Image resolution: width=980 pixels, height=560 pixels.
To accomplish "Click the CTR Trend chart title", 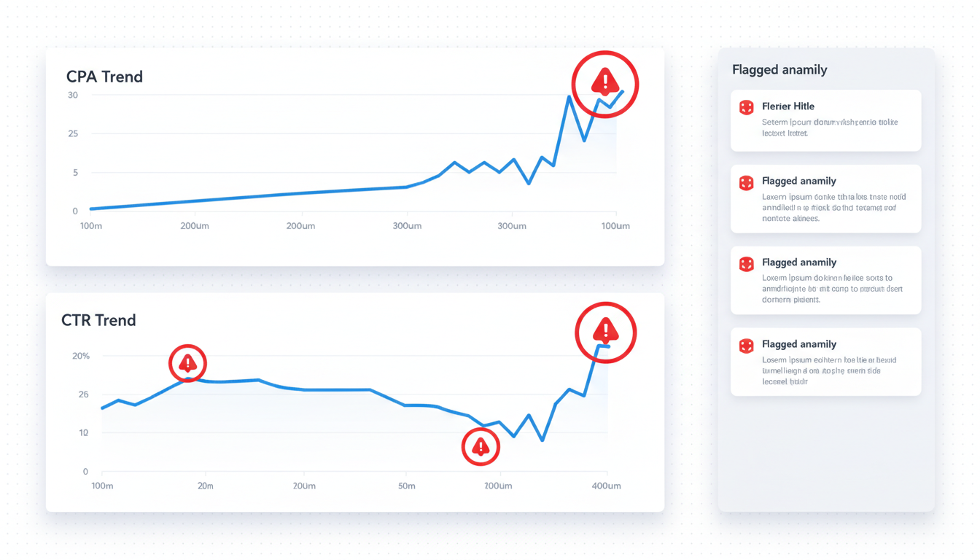I will tap(98, 320).
